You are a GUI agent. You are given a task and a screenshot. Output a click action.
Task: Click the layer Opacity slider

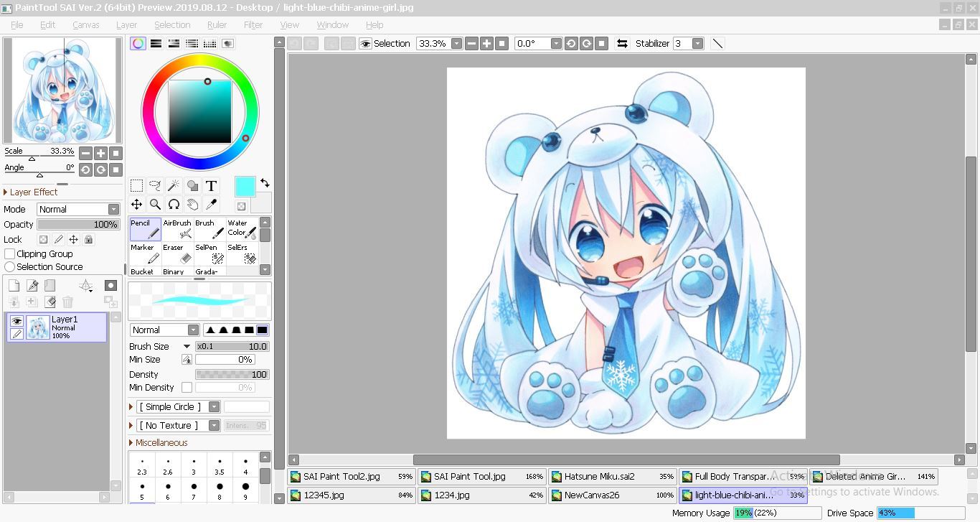78,224
